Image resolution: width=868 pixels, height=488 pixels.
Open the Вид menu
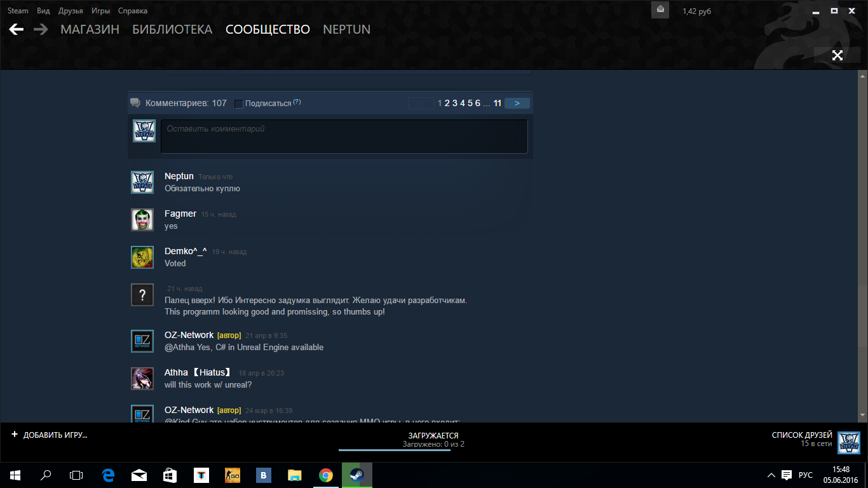(43, 11)
